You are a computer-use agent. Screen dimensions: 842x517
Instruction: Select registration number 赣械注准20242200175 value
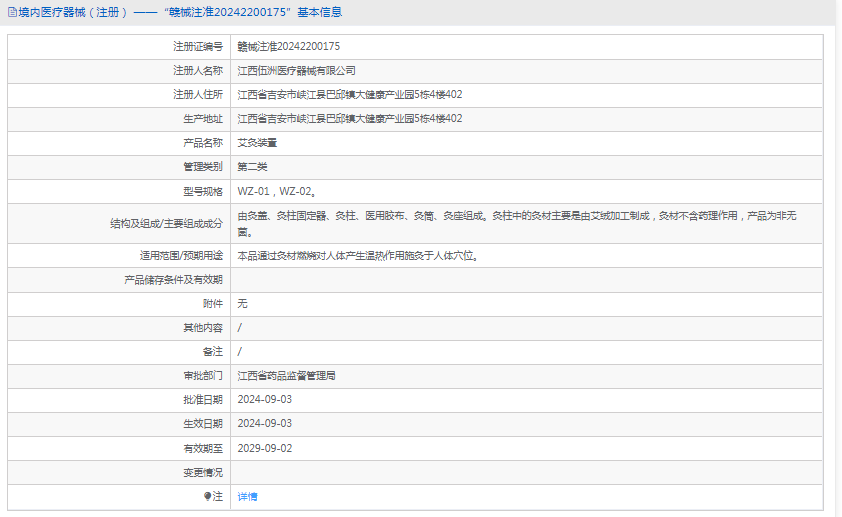pyautogui.click(x=289, y=47)
